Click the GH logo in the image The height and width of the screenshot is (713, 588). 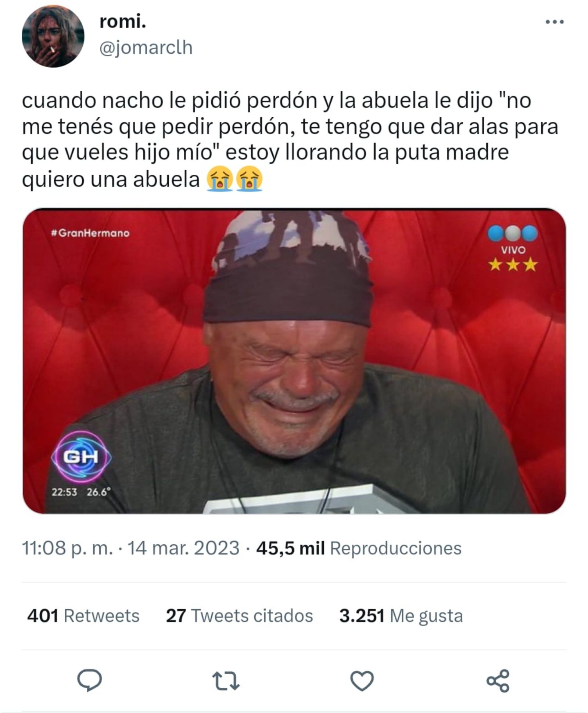(x=81, y=457)
